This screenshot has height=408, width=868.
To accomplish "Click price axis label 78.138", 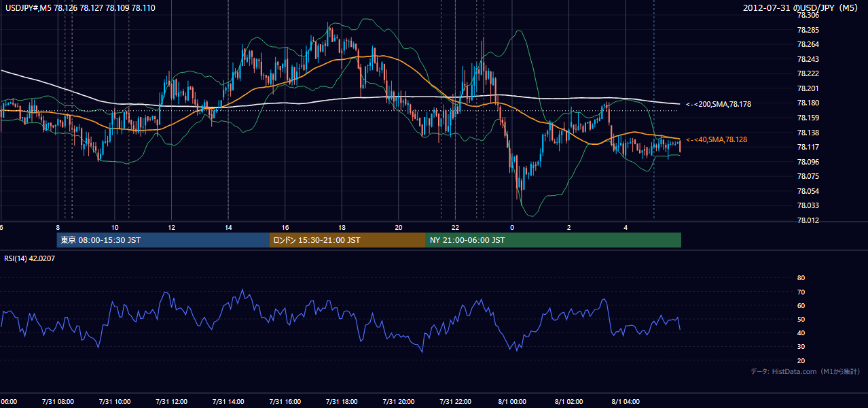I will [x=808, y=132].
